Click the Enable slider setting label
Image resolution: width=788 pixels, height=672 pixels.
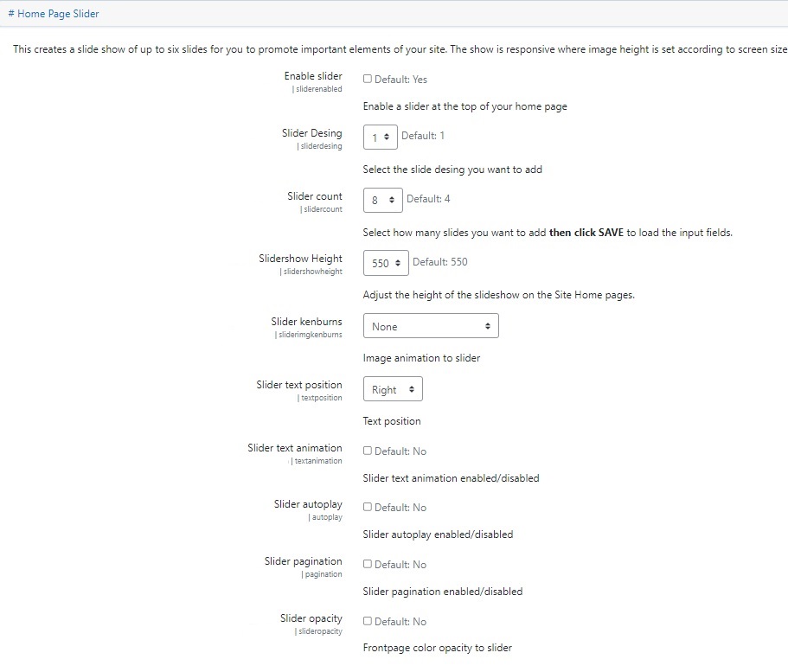(313, 76)
